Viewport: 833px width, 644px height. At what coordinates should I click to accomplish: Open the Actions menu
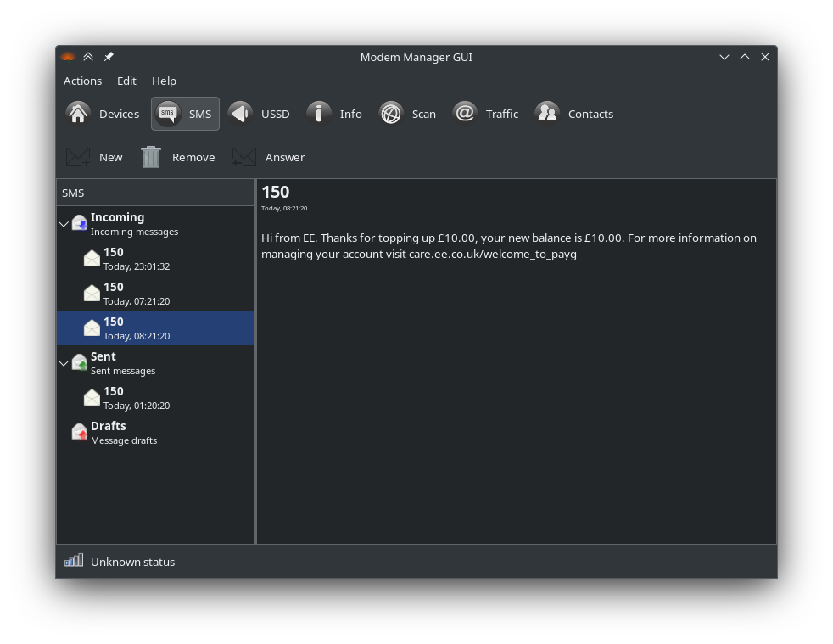[x=82, y=81]
